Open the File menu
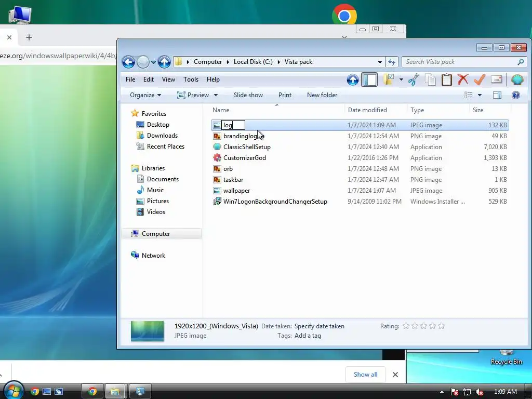The image size is (532, 399). 130,79
